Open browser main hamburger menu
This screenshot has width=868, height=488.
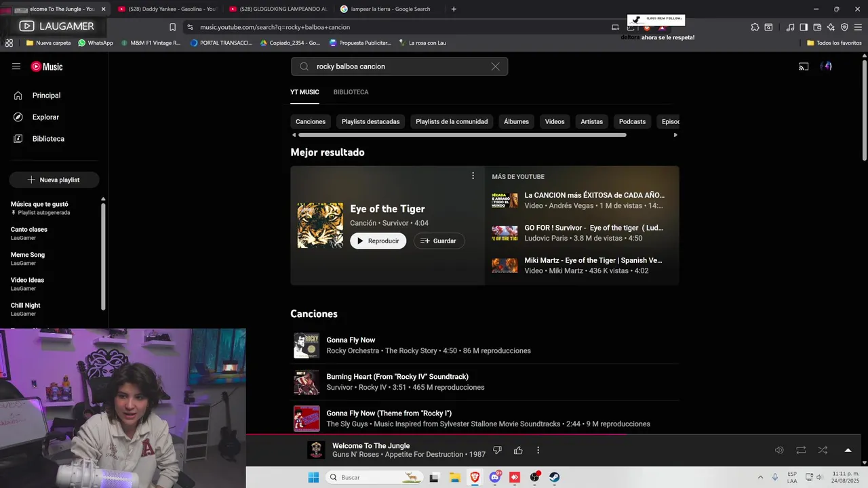pyautogui.click(x=859, y=27)
